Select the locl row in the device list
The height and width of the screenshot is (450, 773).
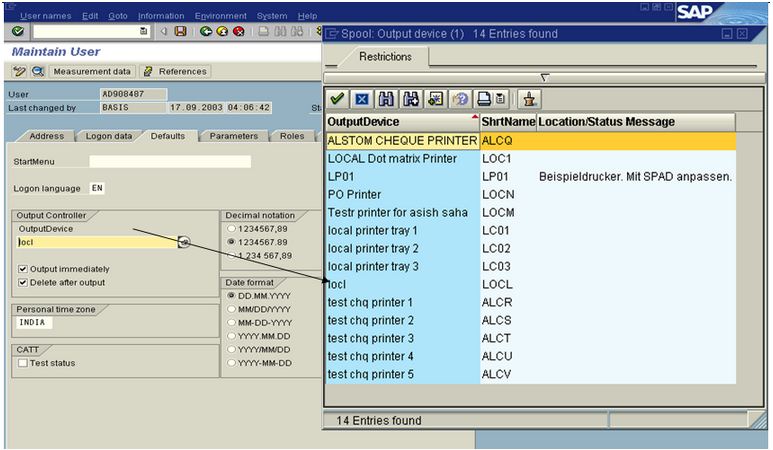[x=531, y=284]
